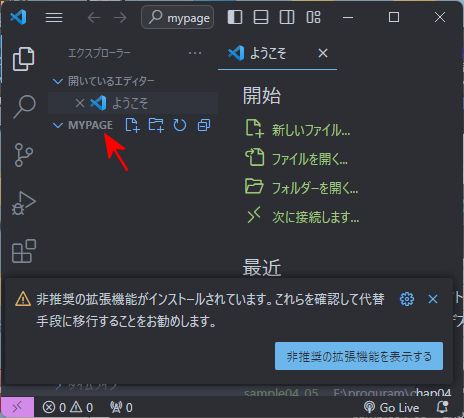
Task: Click the フォルダーを開く link
Action: pos(315,188)
